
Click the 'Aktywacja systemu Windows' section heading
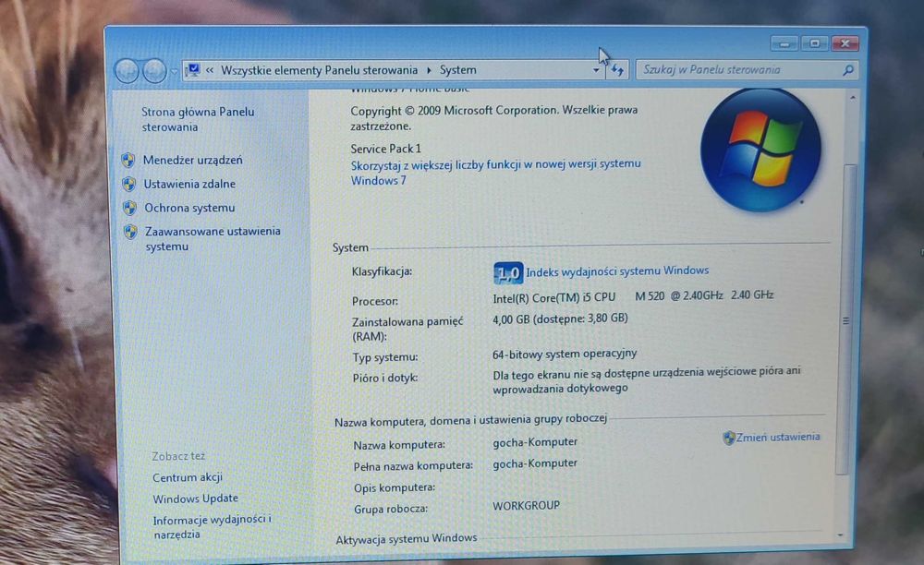coord(406,538)
